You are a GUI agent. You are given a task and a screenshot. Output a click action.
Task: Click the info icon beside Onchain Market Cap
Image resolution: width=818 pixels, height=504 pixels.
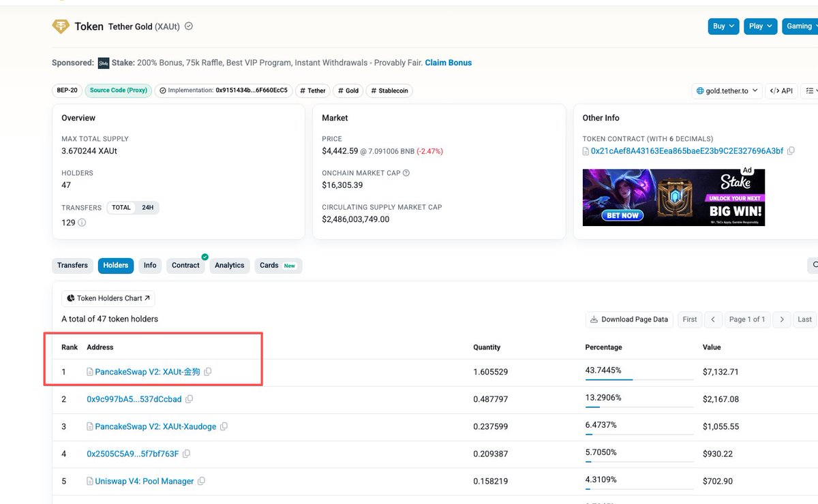406,173
